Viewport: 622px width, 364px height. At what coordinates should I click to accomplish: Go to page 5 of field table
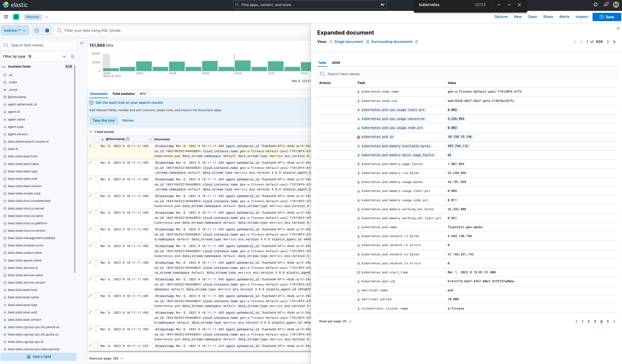[x=608, y=321]
